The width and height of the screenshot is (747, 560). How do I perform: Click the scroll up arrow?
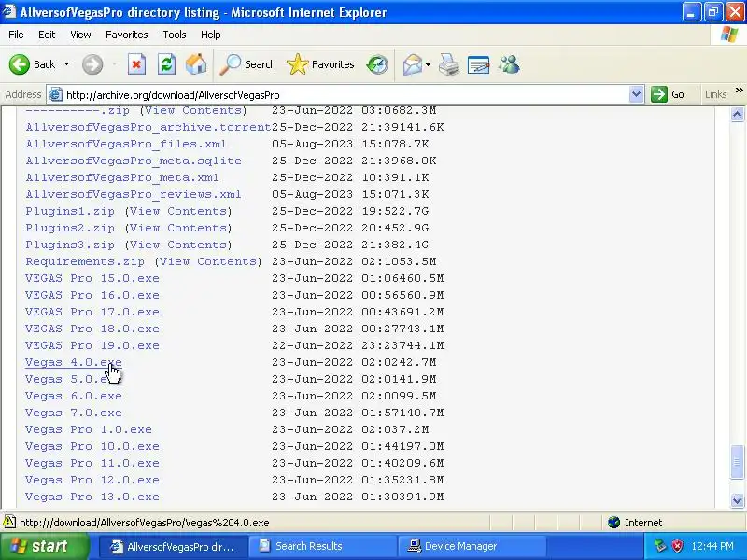tap(737, 114)
